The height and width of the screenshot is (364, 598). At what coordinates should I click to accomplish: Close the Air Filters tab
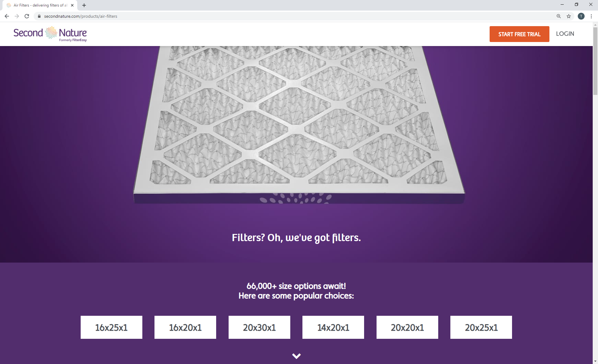click(x=72, y=5)
